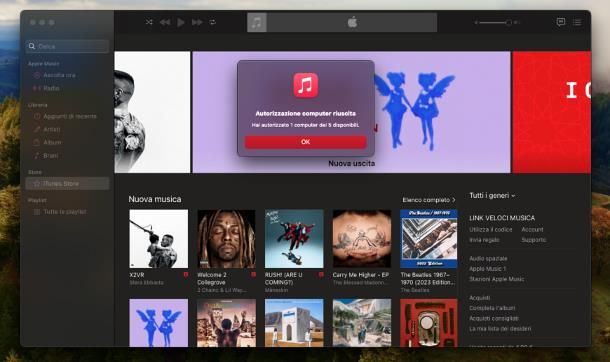This screenshot has height=362, width=610.
Task: Open The Beatles 1967–1970 album cover
Action: pyautogui.click(x=429, y=239)
